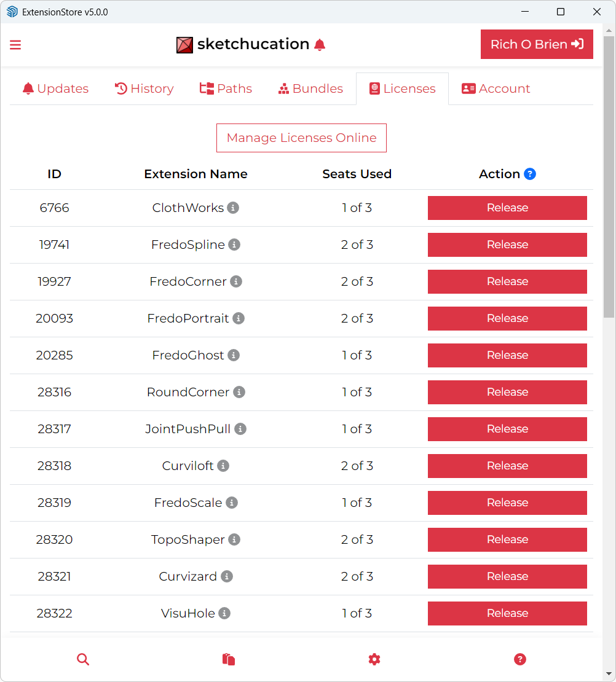Show info icon for Curviloft
Screen dimensions: 616x682
223,466
